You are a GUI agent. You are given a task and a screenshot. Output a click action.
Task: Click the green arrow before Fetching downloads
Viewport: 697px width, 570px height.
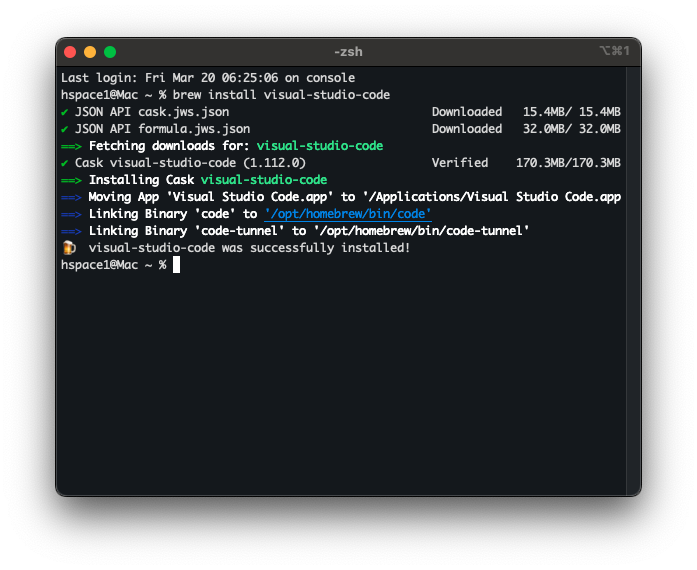tap(71, 146)
